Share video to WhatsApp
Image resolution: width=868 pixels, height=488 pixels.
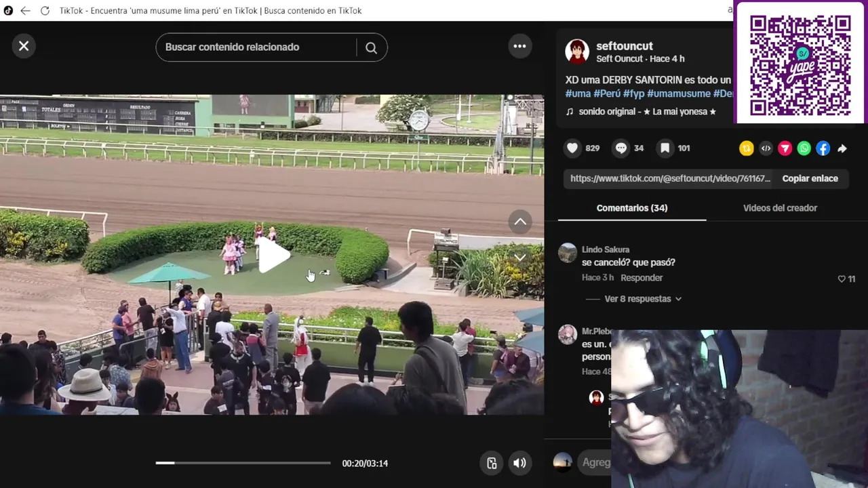pyautogui.click(x=804, y=148)
